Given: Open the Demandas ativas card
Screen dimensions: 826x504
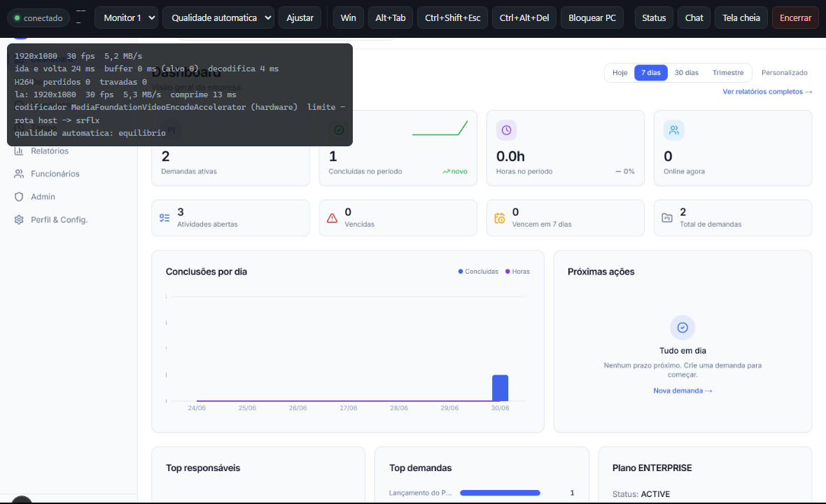Looking at the screenshot, I should pyautogui.click(x=230, y=148).
